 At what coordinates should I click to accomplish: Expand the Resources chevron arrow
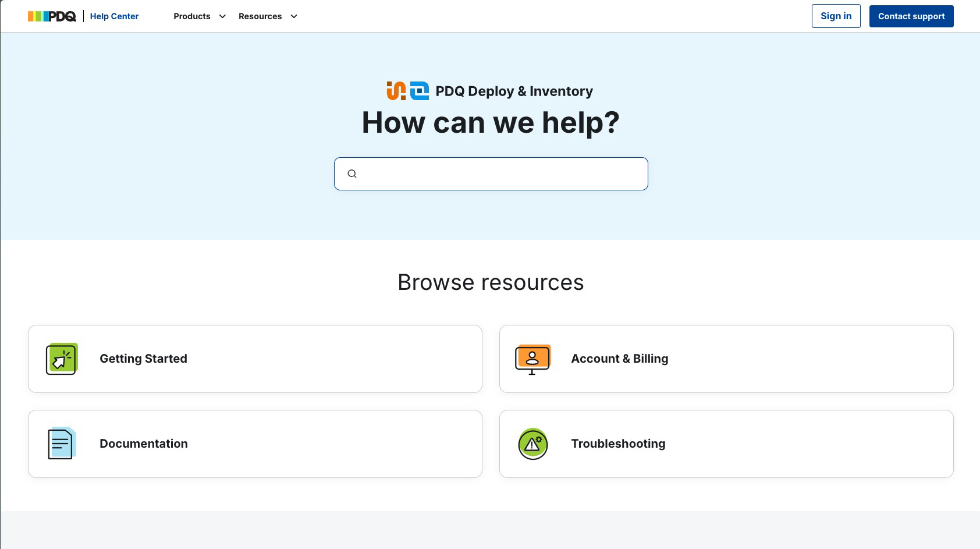pyautogui.click(x=294, y=16)
